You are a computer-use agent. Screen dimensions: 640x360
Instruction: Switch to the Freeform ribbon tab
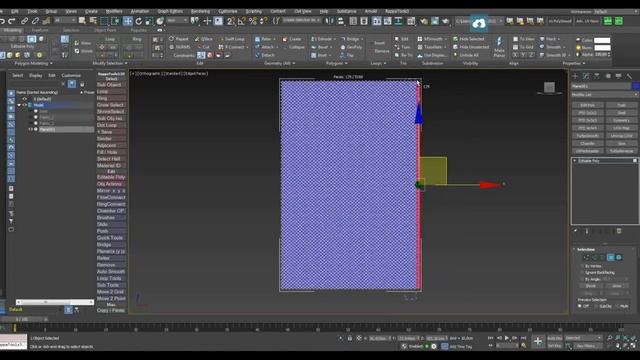[x=40, y=30]
